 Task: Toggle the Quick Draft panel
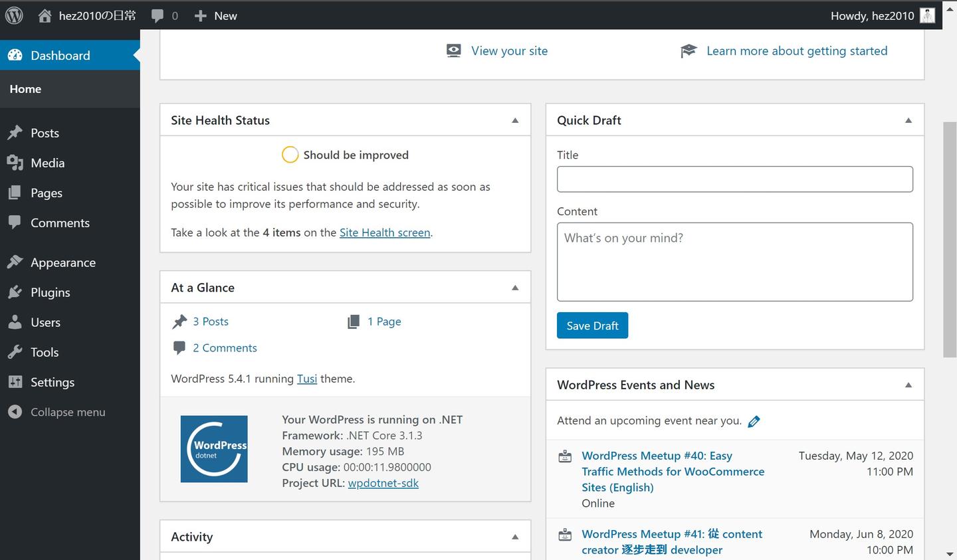click(x=908, y=120)
